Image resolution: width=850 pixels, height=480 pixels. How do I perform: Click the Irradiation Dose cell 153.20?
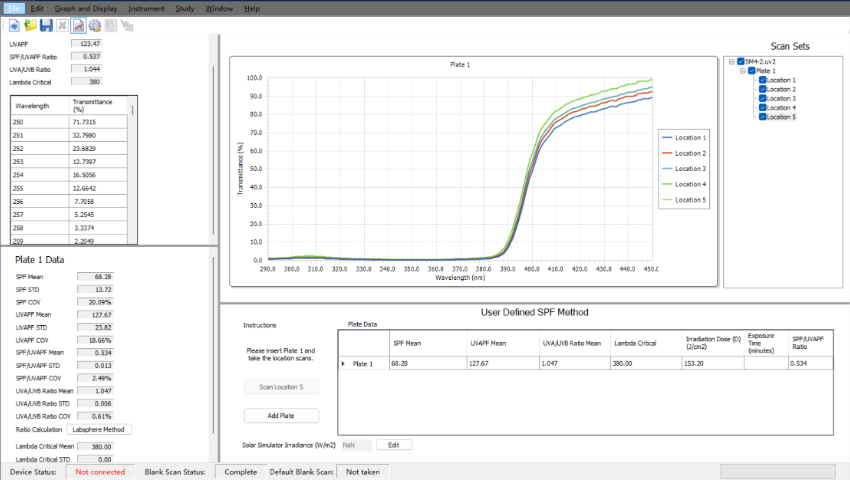[x=713, y=363]
